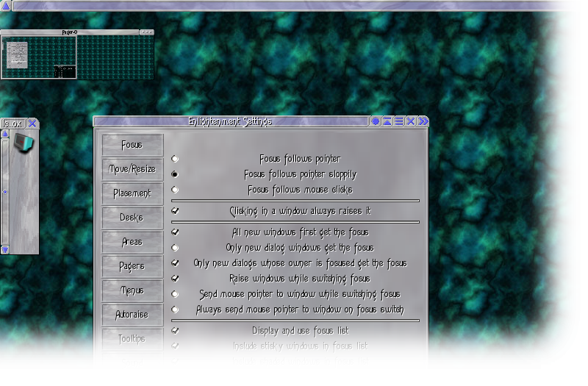588x386 pixels.
Task: Click the double-chevron icon in Settings titlebar
Action: pos(423,121)
